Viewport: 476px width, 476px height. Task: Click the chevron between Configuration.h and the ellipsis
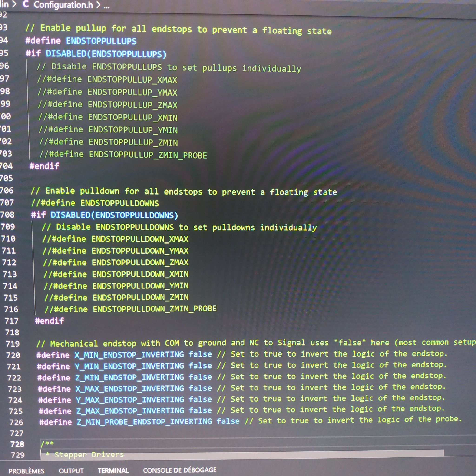[x=98, y=5]
